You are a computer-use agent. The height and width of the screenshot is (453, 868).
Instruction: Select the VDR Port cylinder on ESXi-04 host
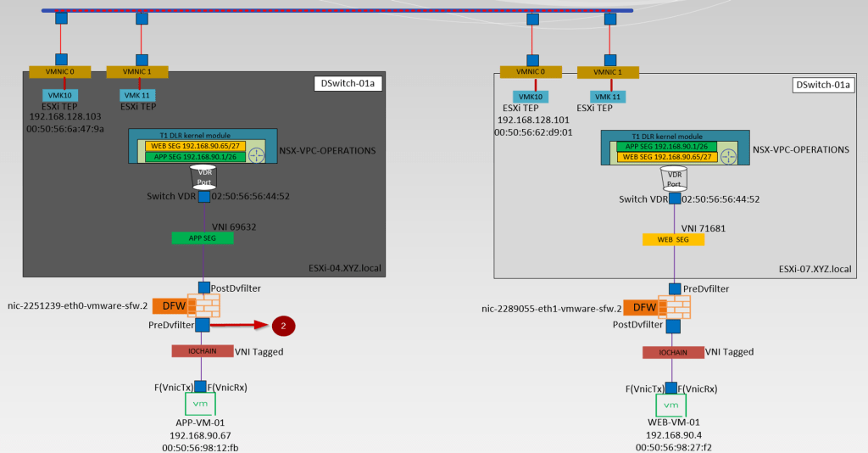coord(202,176)
